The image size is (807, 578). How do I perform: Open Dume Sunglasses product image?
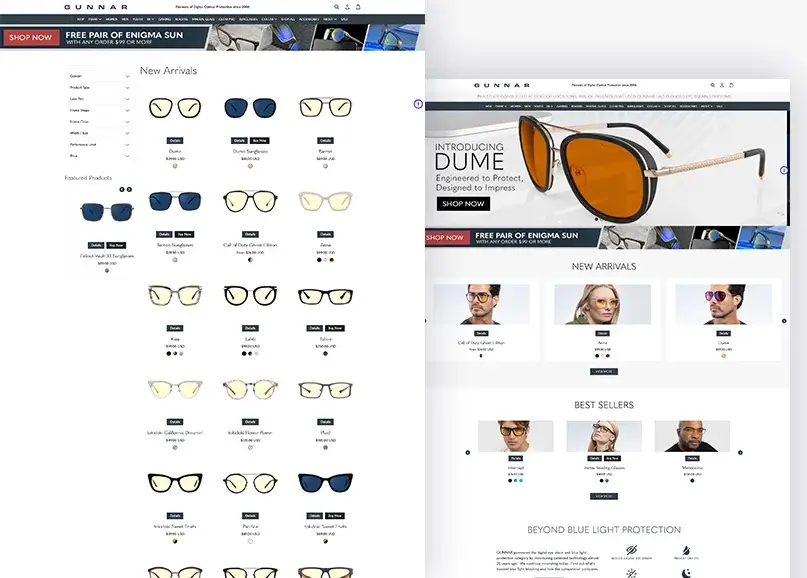[x=250, y=108]
